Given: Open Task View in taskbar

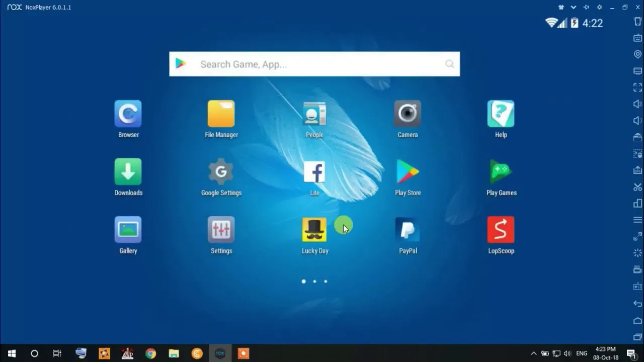Looking at the screenshot, I should coord(57,353).
